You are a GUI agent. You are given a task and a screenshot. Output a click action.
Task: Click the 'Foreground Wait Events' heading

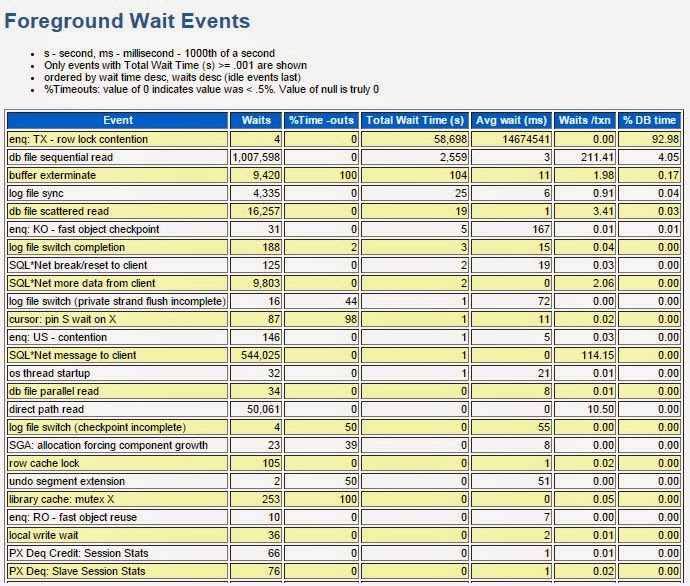click(127, 21)
